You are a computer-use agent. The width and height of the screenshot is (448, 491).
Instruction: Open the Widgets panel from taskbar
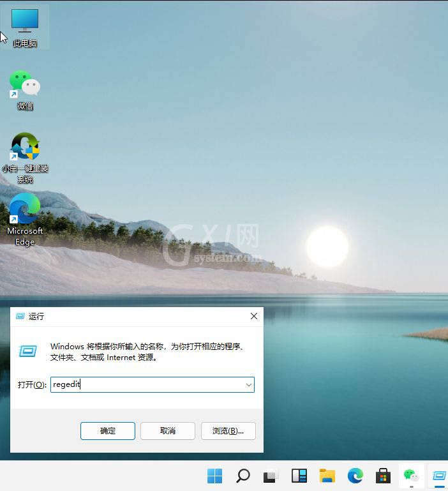[x=299, y=476]
